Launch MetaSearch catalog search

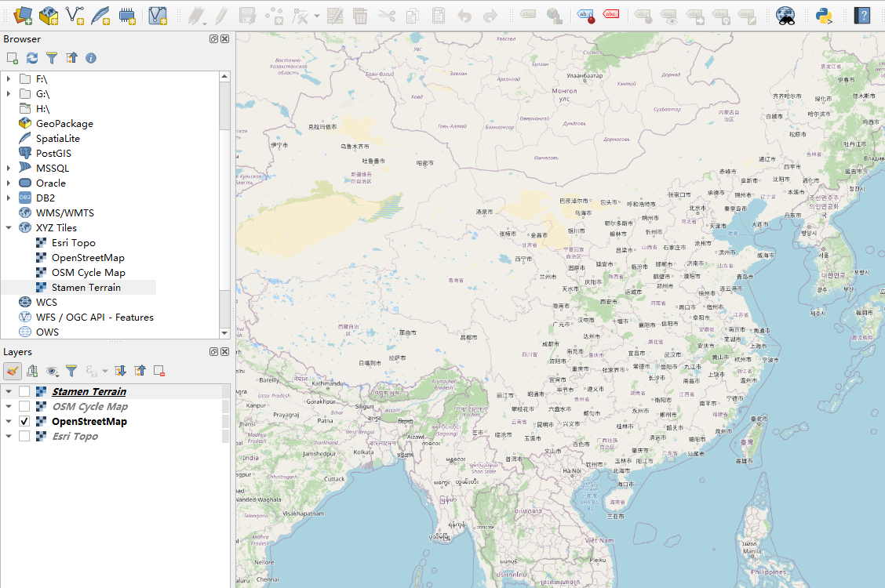pos(785,14)
